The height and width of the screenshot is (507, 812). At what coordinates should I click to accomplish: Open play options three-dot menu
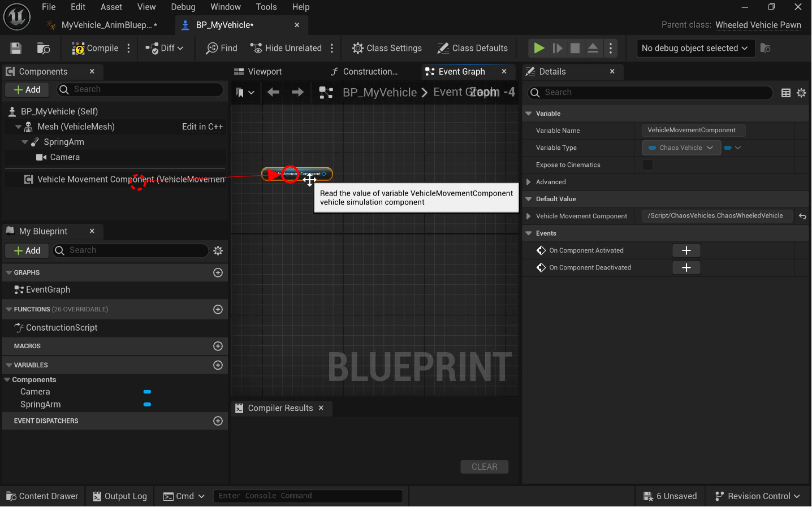pos(611,48)
